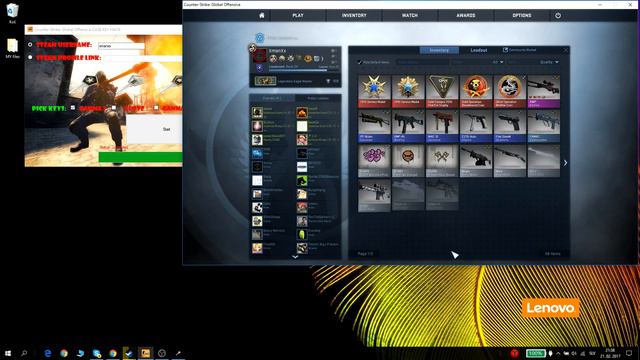This screenshot has width=640, height=360.
Task: Select the triangular Pick'Em trophy item
Action: coord(442,91)
